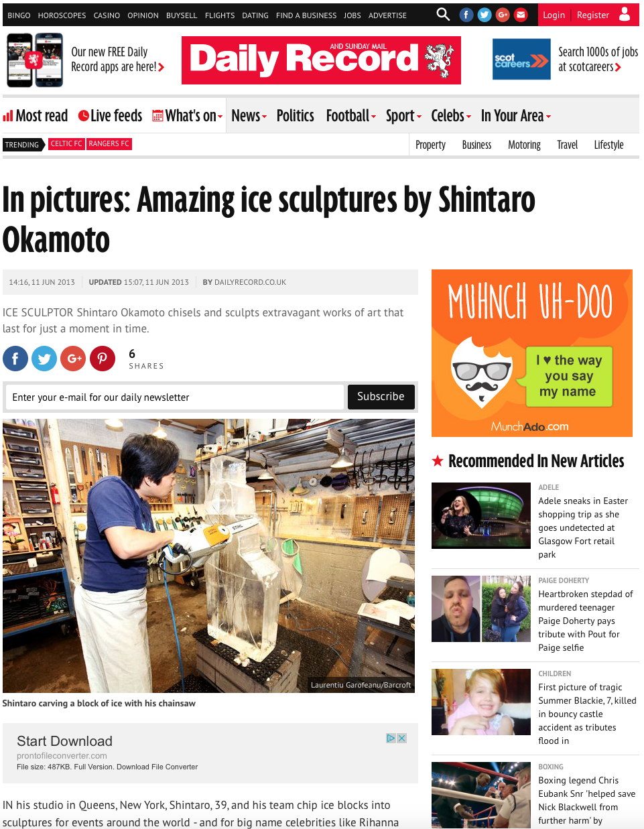Screen dimensions: 644x829
Task: Click the Login link
Action: point(554,15)
